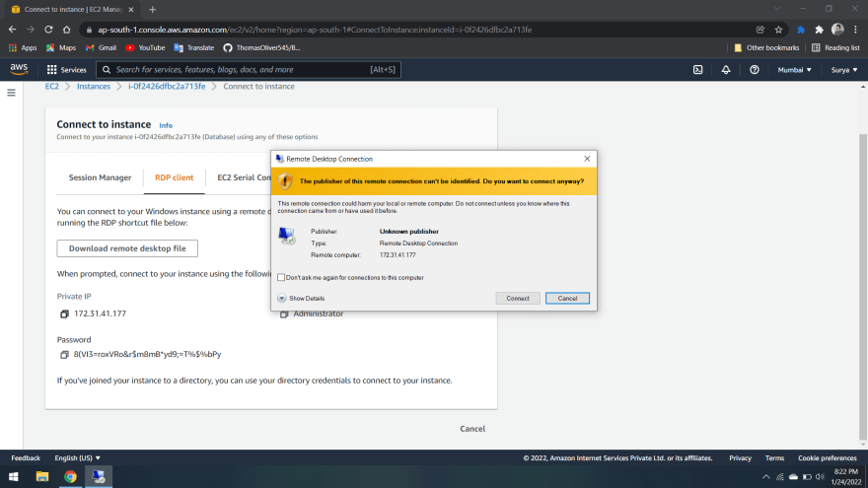This screenshot has width=868, height=488.
Task: Open File Explorer from the taskbar
Action: (x=42, y=476)
